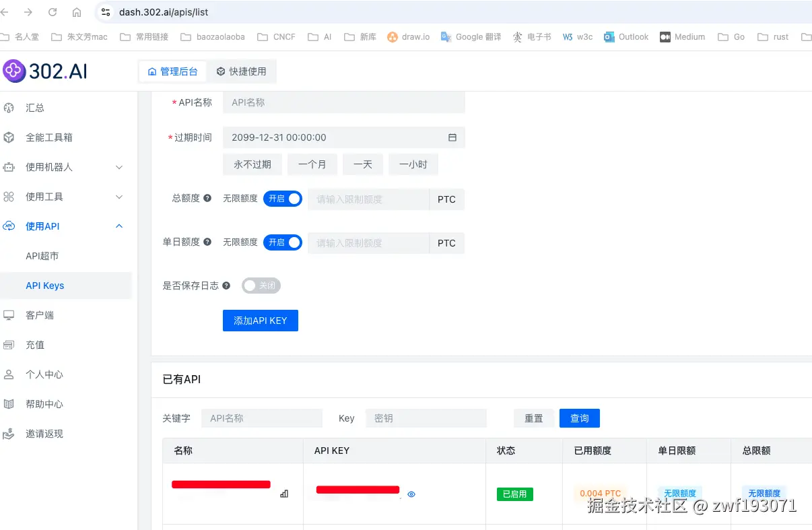Click help icon next to 是否保存日志
812x530 pixels.
(226, 286)
